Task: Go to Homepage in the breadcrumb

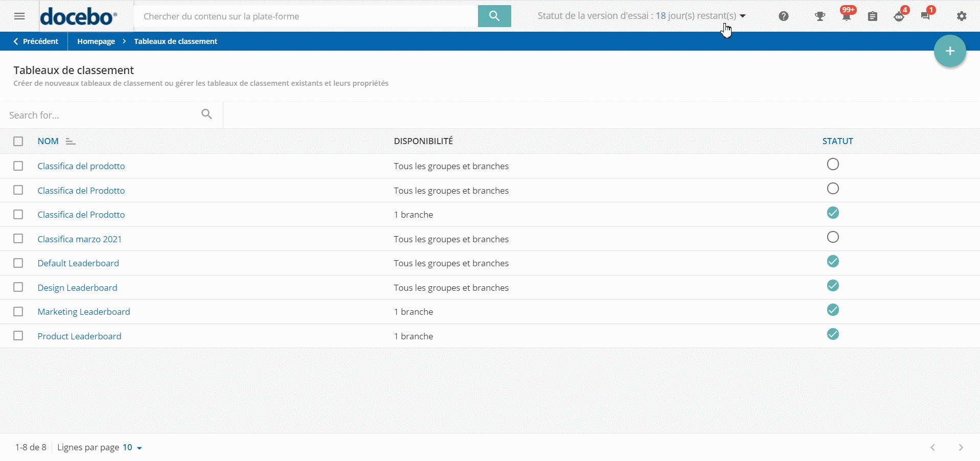Action: 96,41
